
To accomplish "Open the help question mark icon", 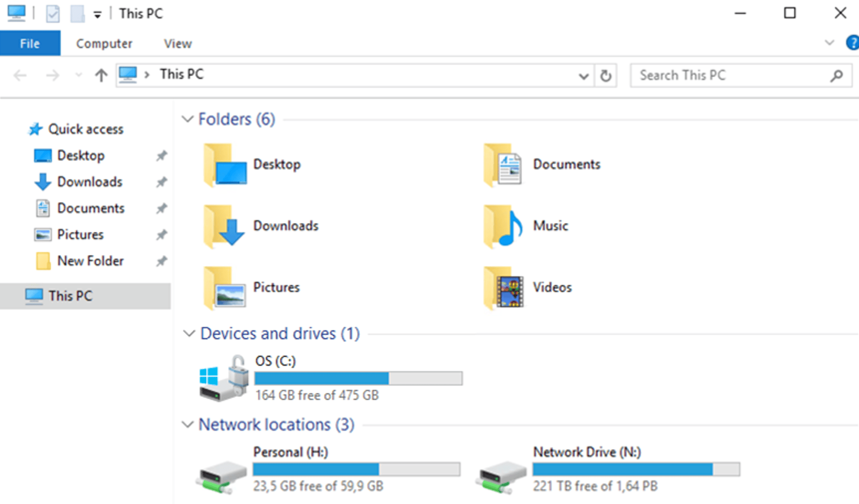I will click(x=852, y=43).
